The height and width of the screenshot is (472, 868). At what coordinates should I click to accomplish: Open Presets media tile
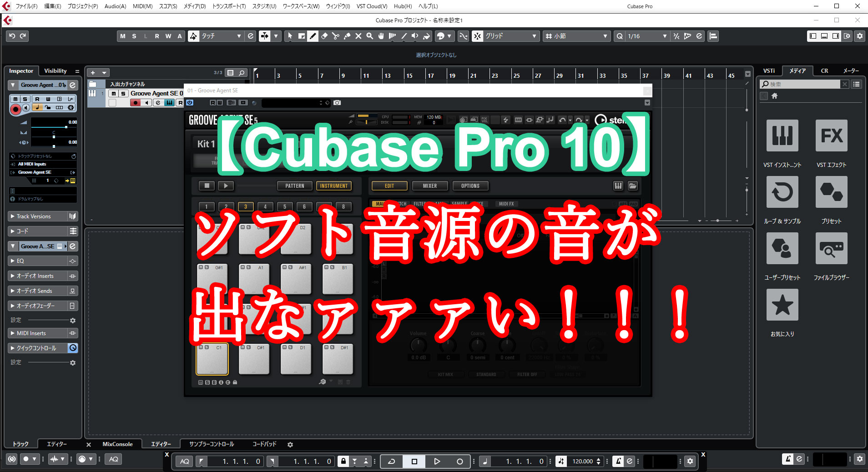click(x=831, y=192)
